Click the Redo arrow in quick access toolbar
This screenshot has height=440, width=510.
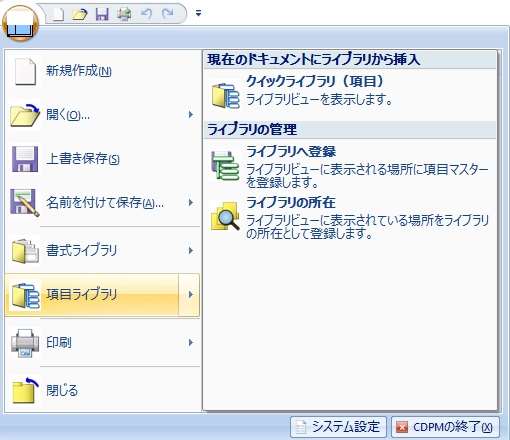pos(168,14)
